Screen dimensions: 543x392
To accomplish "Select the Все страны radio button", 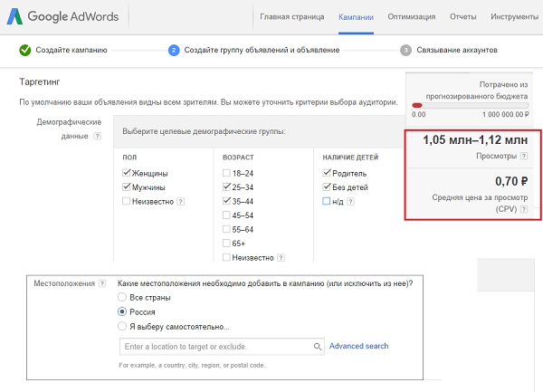I will point(123,297).
